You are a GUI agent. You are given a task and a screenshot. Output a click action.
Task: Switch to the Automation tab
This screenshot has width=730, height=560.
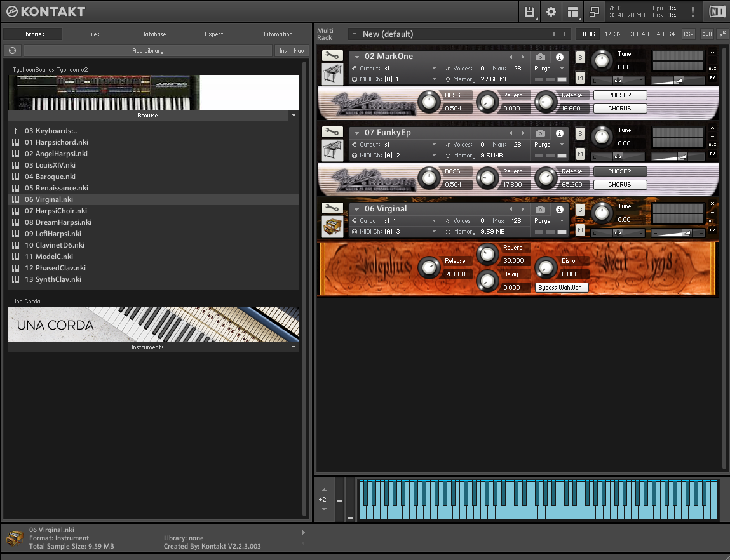(276, 34)
